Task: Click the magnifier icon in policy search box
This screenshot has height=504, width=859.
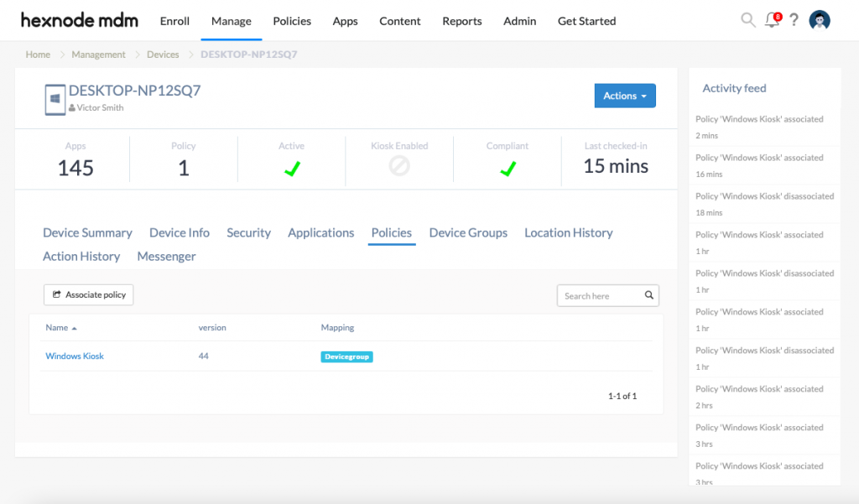Action: point(648,296)
